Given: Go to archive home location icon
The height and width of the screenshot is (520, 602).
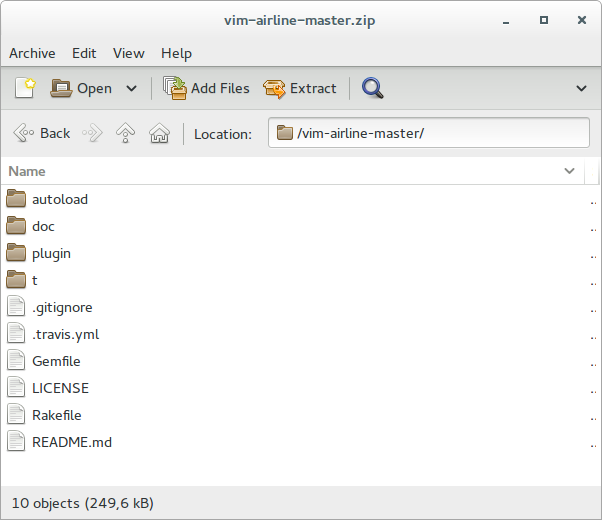Looking at the screenshot, I should pyautogui.click(x=159, y=133).
